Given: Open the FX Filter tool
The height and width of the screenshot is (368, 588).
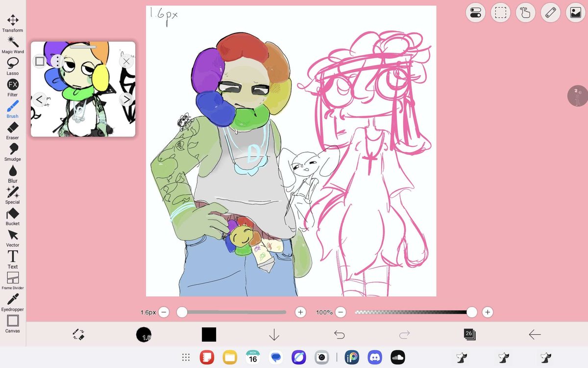Looking at the screenshot, I should click(x=13, y=88).
